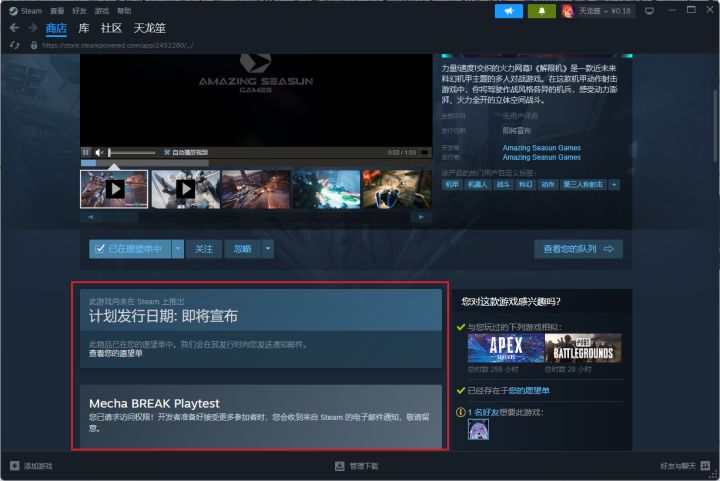Image resolution: width=720 pixels, height=481 pixels.
Task: Click the user avatar in the header
Action: coord(568,11)
